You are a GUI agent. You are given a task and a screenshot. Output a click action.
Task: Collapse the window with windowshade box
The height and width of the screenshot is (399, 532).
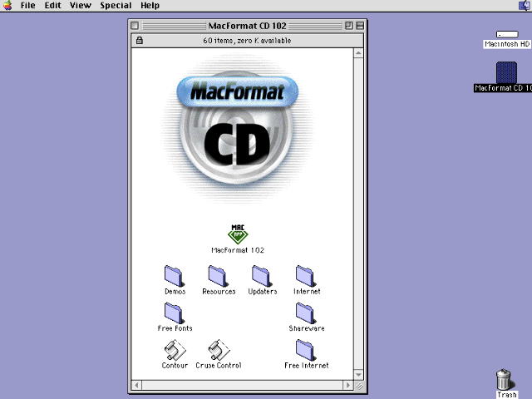click(x=360, y=26)
